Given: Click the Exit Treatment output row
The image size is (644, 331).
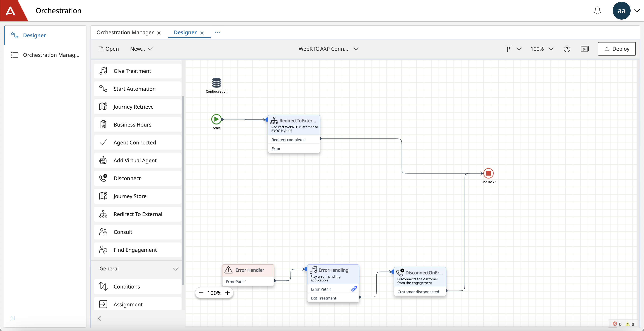Looking at the screenshot, I should point(333,298).
